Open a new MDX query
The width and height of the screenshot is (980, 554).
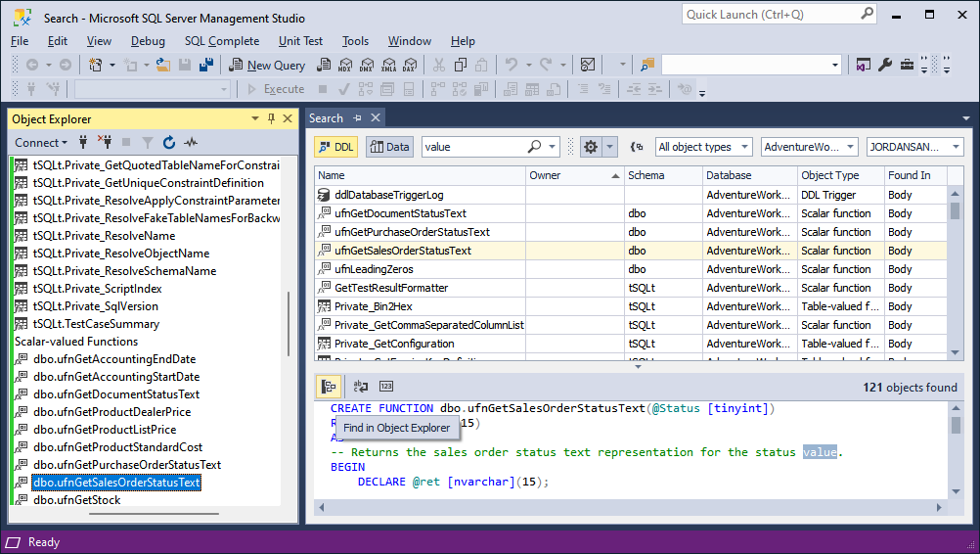coord(345,65)
